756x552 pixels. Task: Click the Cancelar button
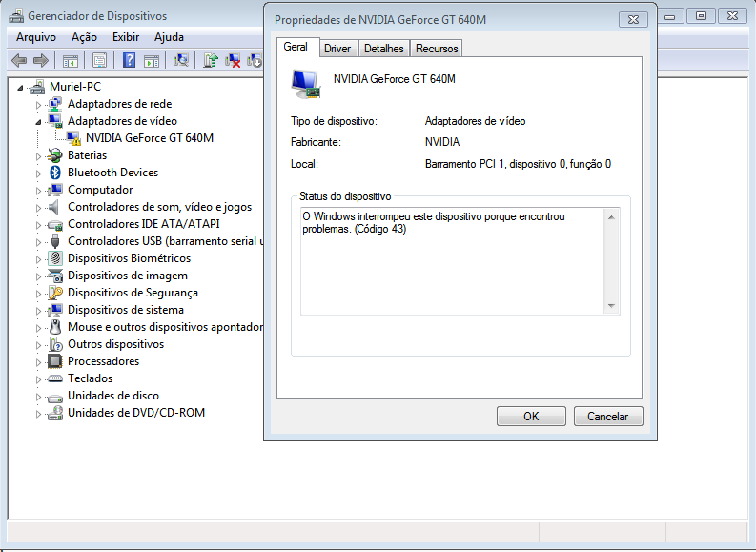click(608, 416)
